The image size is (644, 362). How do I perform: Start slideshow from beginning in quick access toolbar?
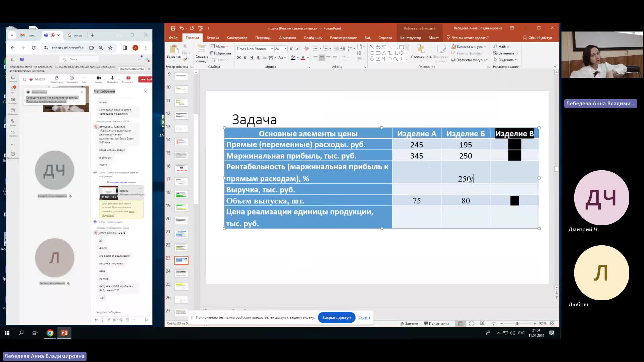pos(200,28)
